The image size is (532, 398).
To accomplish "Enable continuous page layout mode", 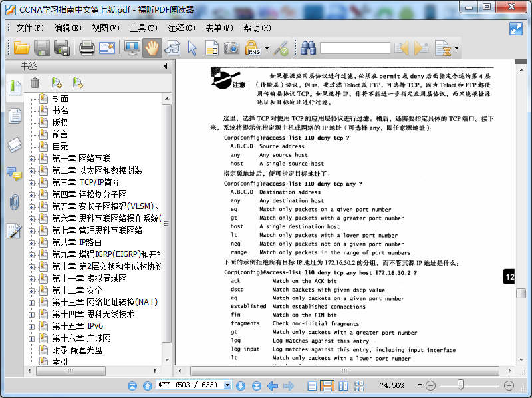I will [327, 385].
